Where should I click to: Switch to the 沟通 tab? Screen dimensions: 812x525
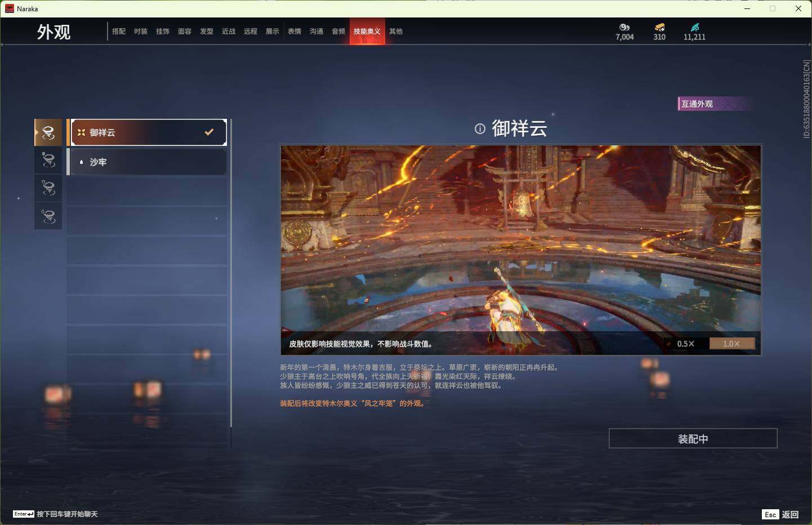coord(316,32)
